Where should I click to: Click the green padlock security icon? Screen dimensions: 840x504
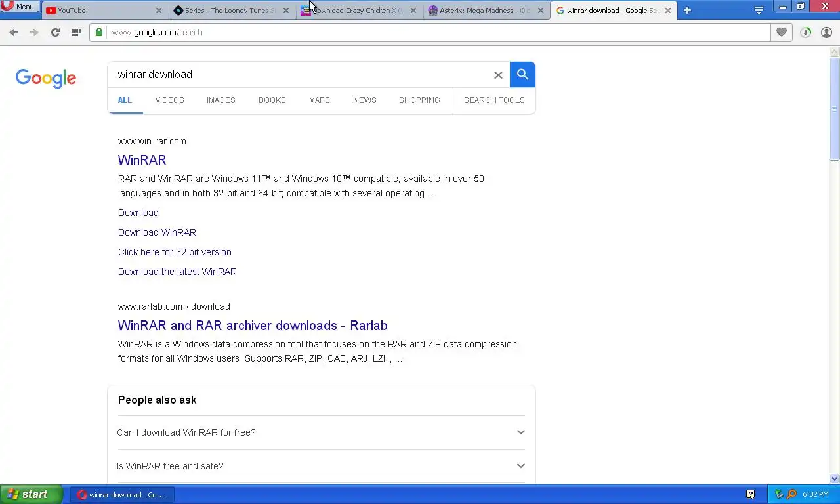click(99, 32)
